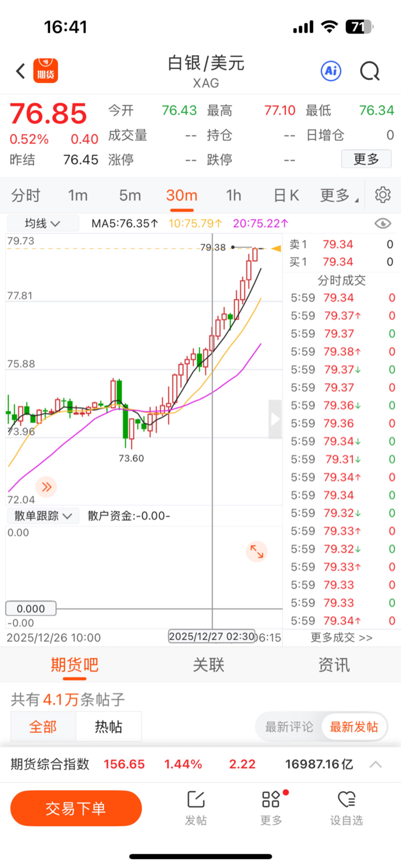Switch sorting to 最新评论

pos(289,727)
